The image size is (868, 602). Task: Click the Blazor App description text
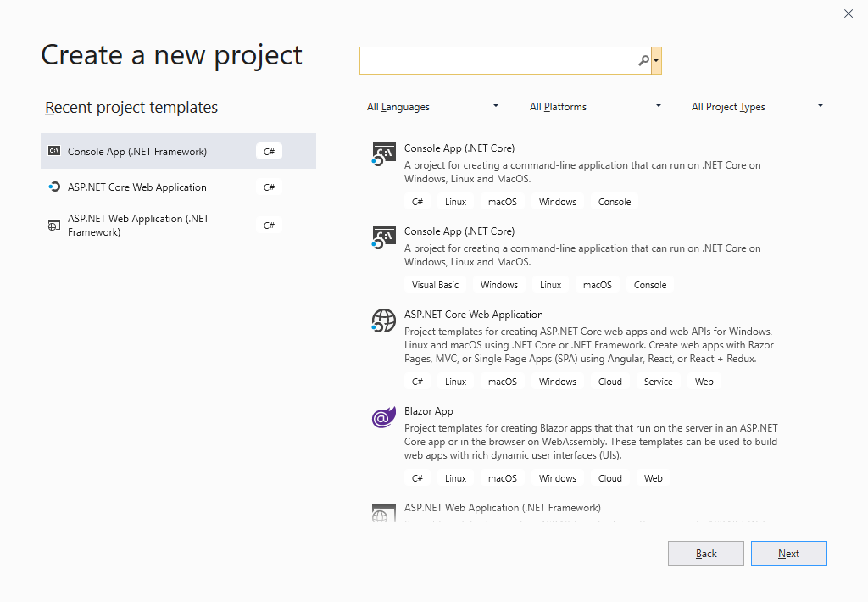point(591,442)
